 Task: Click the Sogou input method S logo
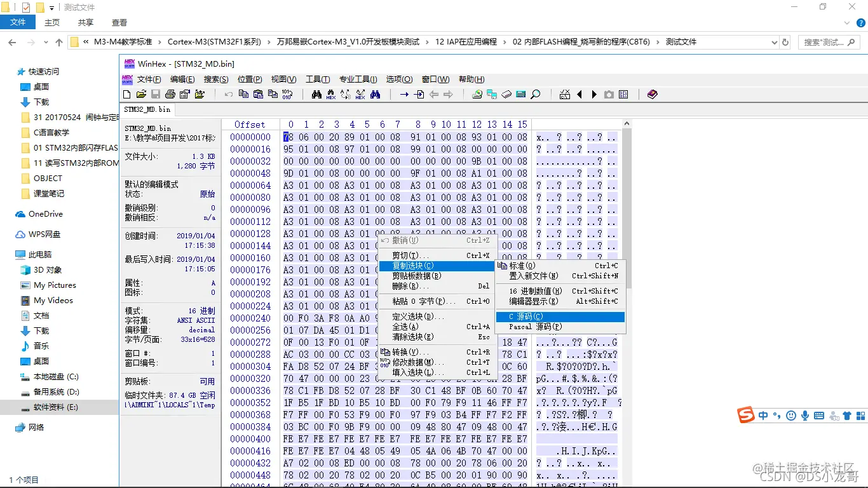click(746, 416)
